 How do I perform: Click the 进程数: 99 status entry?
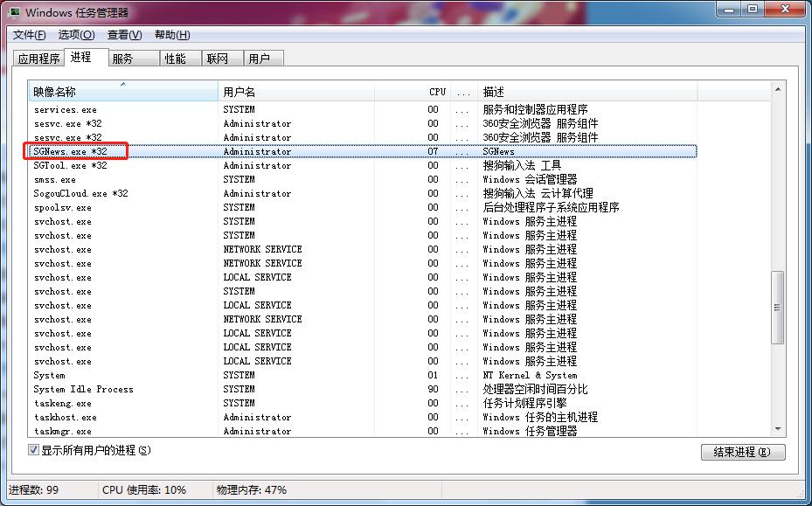coord(34,489)
